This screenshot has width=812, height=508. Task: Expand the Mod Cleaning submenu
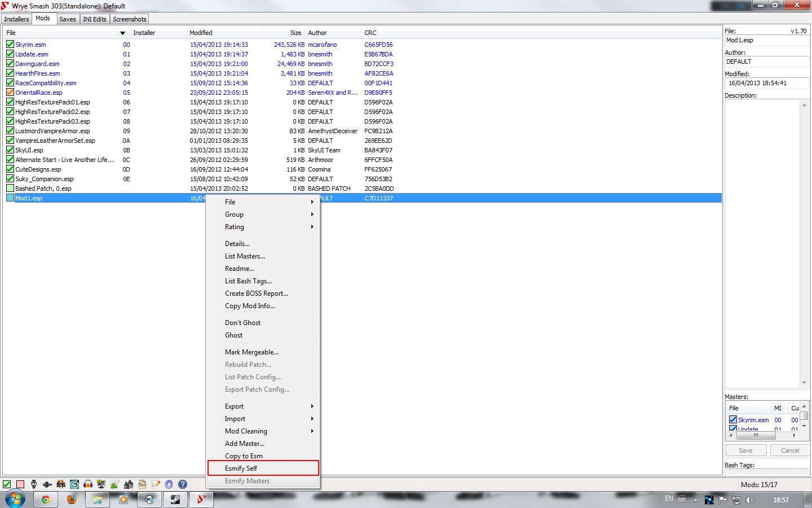(x=263, y=431)
